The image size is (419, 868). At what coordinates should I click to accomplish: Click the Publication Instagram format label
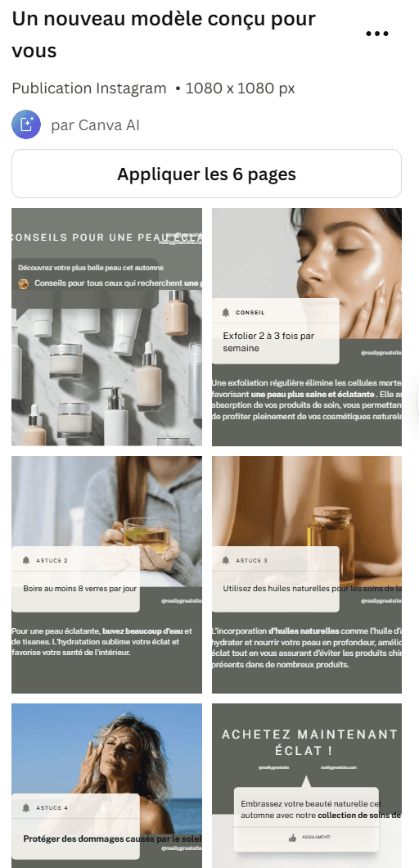(x=89, y=88)
